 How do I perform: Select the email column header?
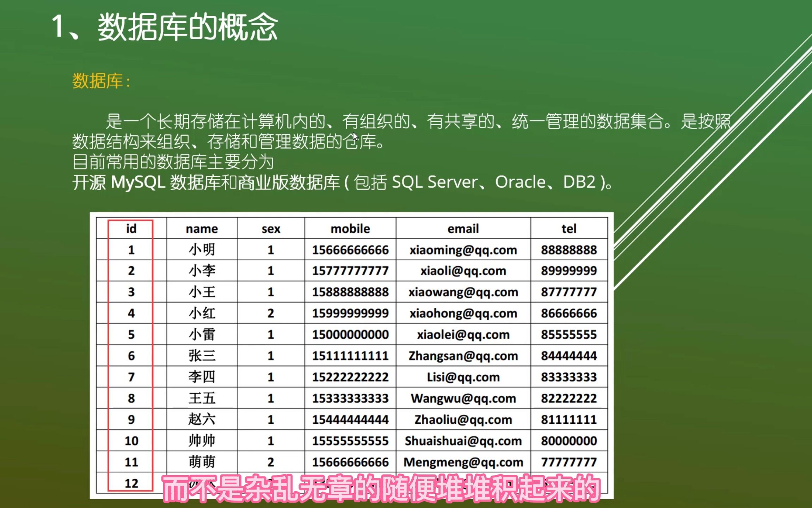point(462,229)
